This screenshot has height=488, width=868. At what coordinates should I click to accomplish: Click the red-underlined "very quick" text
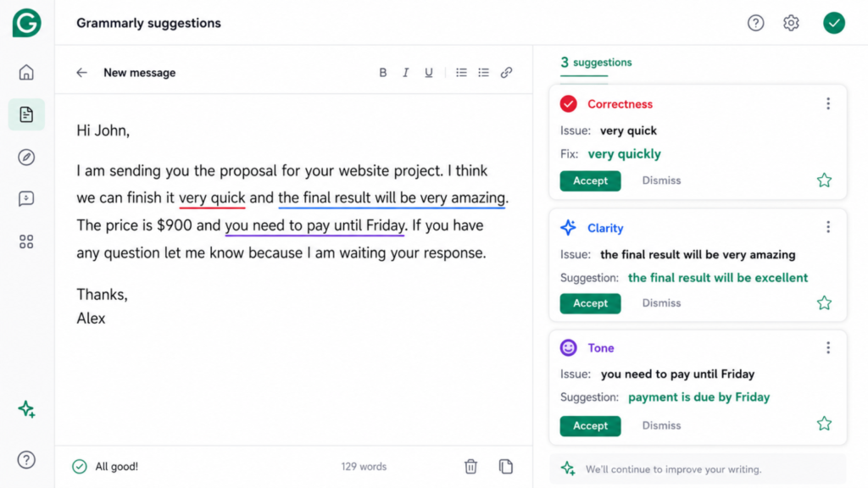click(x=212, y=197)
